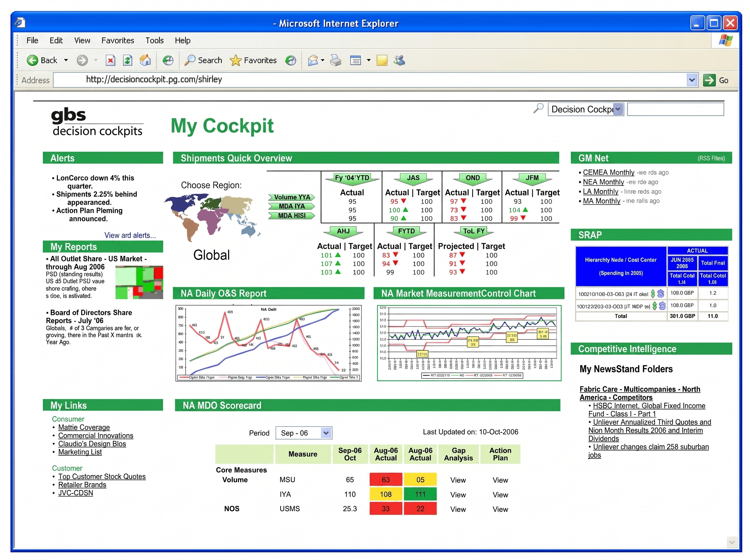
Task: Open the Mail envelope icon
Action: click(x=313, y=61)
